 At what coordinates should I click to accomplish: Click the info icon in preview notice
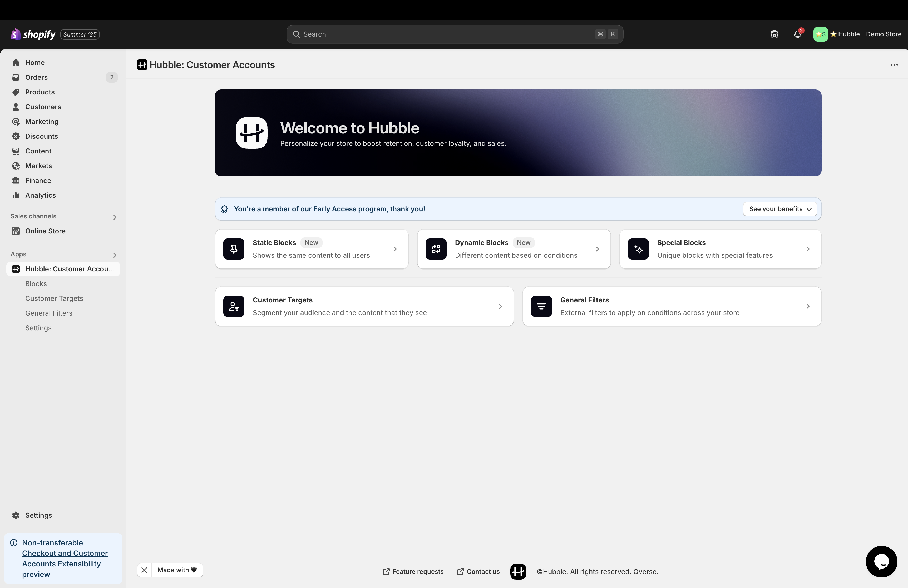coord(14,543)
